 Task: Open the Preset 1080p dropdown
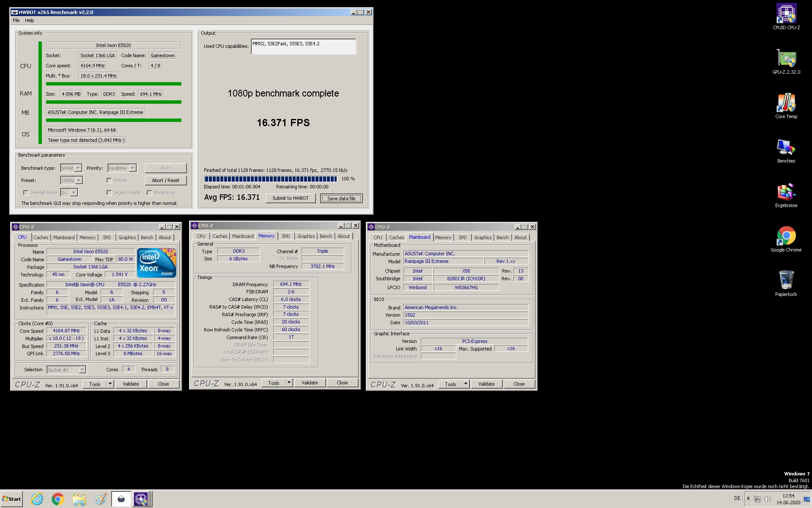point(79,180)
